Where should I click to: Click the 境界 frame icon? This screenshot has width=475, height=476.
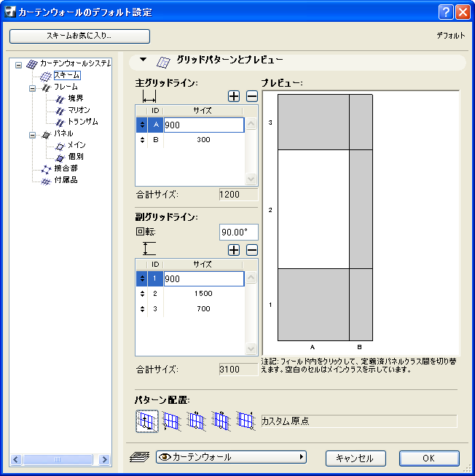point(60,99)
